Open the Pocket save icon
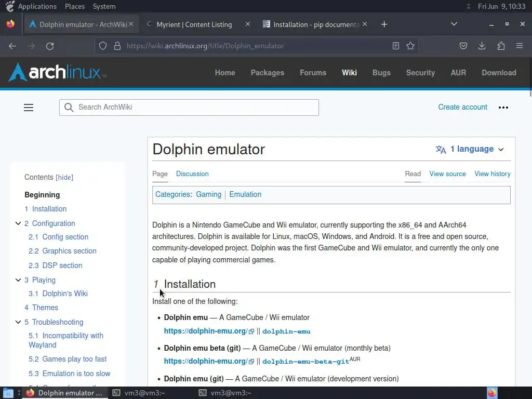Image resolution: width=532 pixels, height=399 pixels. (x=463, y=46)
